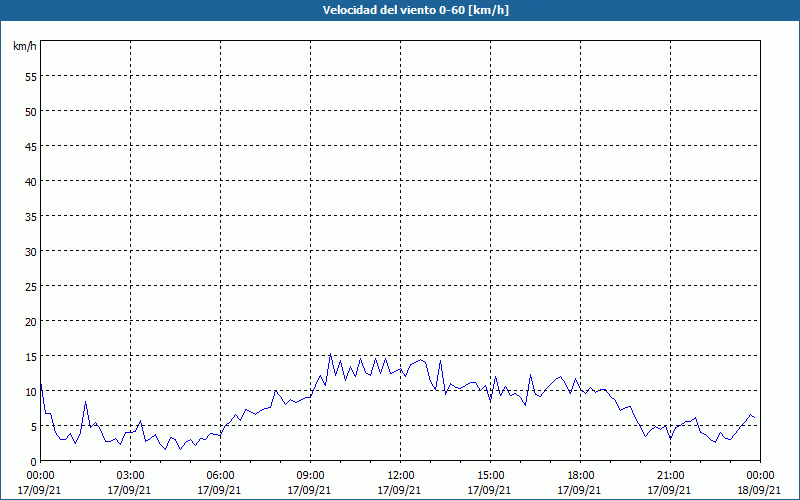Click the wind speed peak near 09:40
Image resolution: width=800 pixels, height=500 pixels.
[x=330, y=354]
